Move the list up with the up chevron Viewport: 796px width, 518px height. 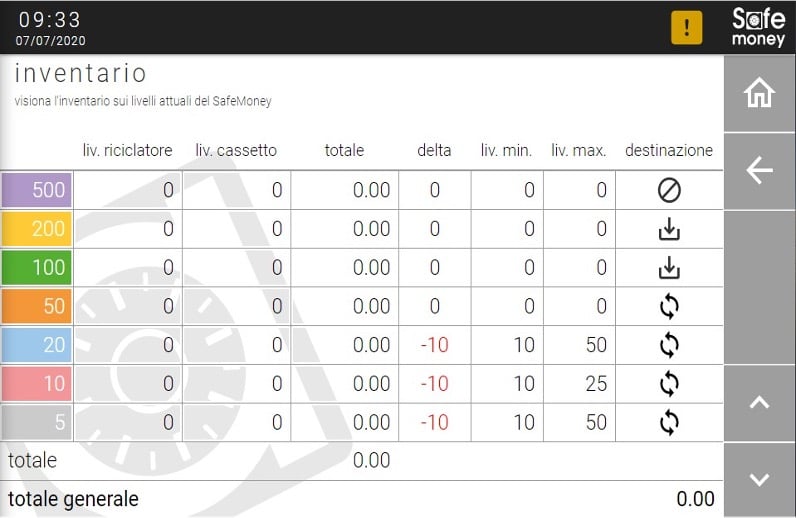(759, 403)
